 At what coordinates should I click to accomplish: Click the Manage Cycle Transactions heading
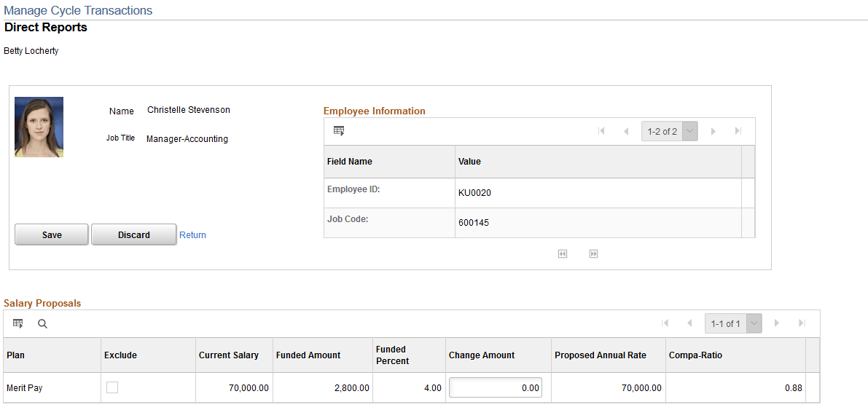[x=78, y=10]
